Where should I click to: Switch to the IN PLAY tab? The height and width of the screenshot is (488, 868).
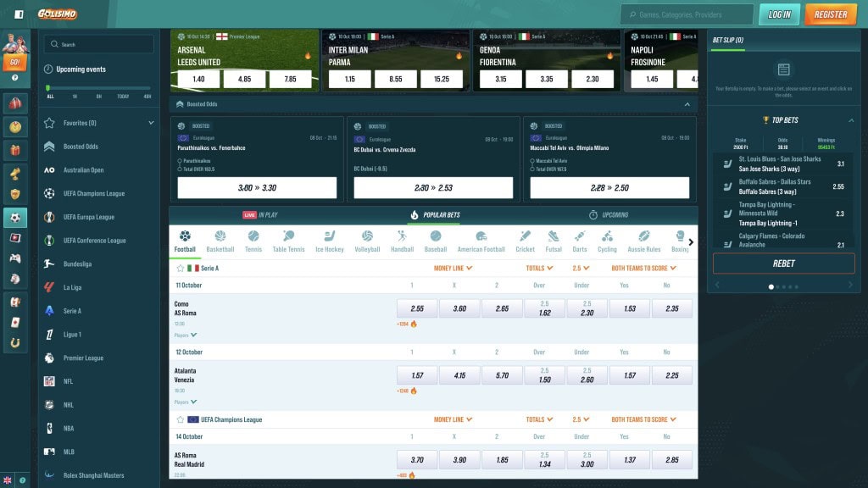point(260,214)
